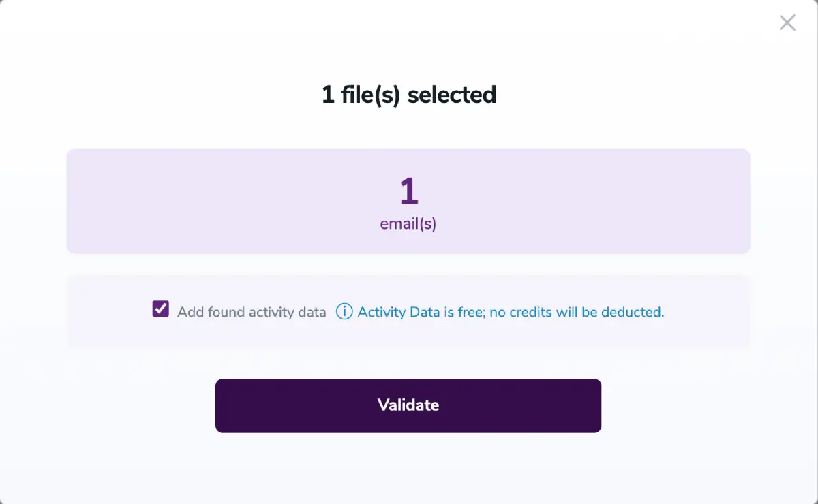Click Activity Data is free notice text
Image resolution: width=818 pixels, height=504 pixels.
[510, 312]
